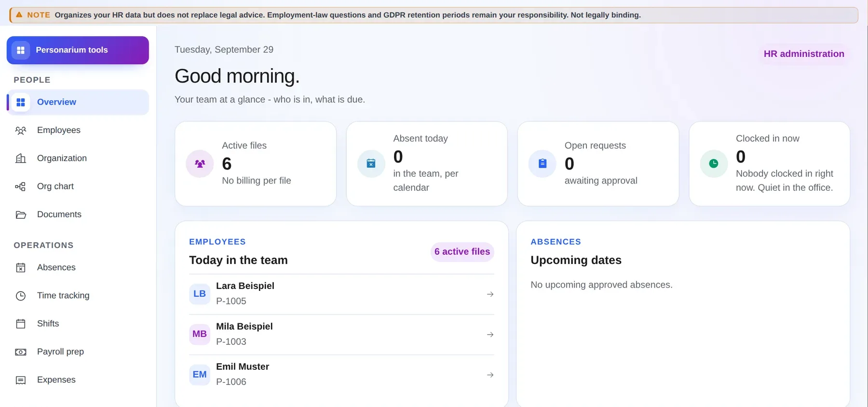Open the Org chart view

(78, 186)
